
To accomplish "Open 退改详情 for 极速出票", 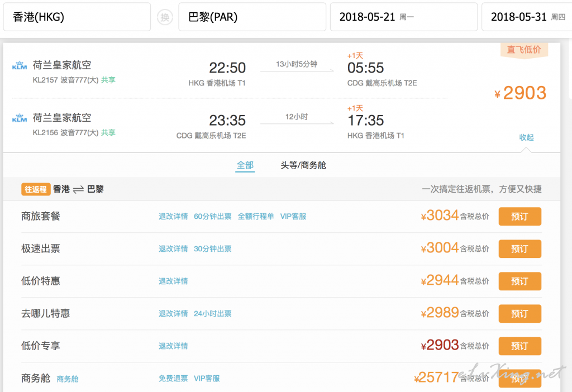I will pos(173,249).
